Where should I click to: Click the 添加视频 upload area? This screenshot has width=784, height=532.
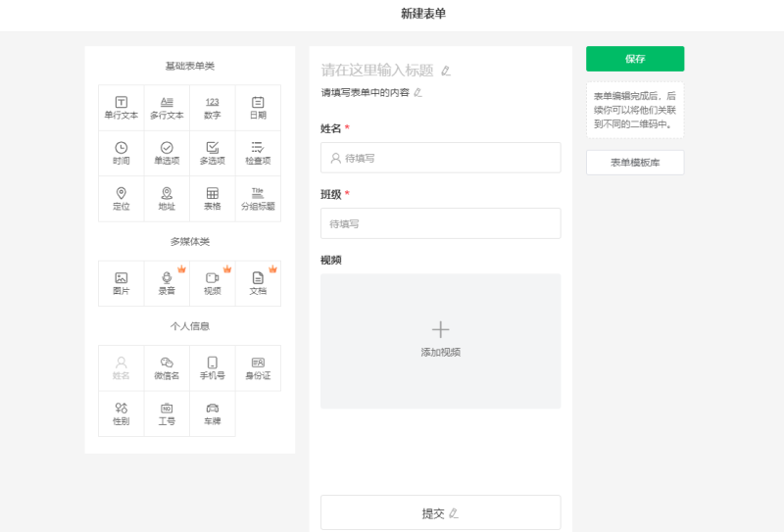[440, 341]
